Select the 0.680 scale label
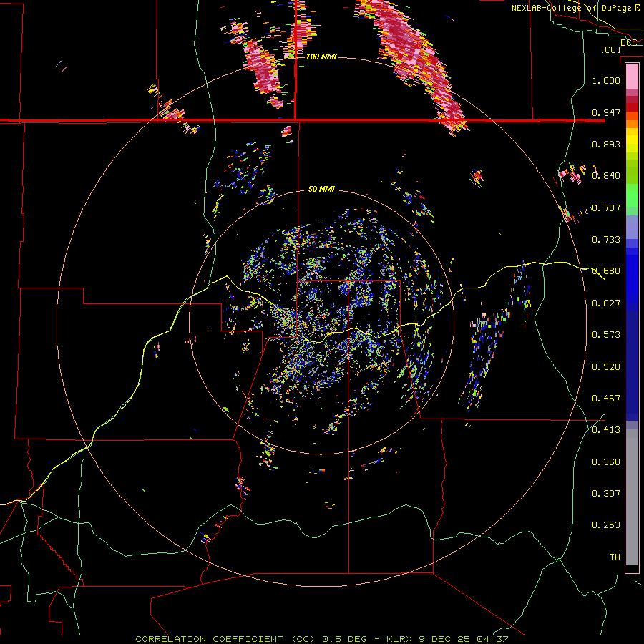 [x=606, y=271]
